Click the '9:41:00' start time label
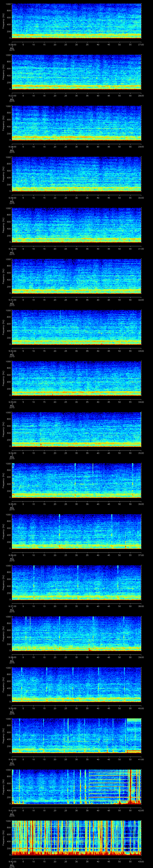This screenshot has height=868, width=153. click(x=12, y=810)
